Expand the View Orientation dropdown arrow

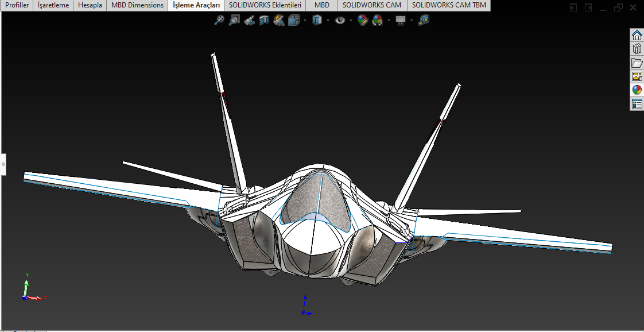click(x=305, y=20)
